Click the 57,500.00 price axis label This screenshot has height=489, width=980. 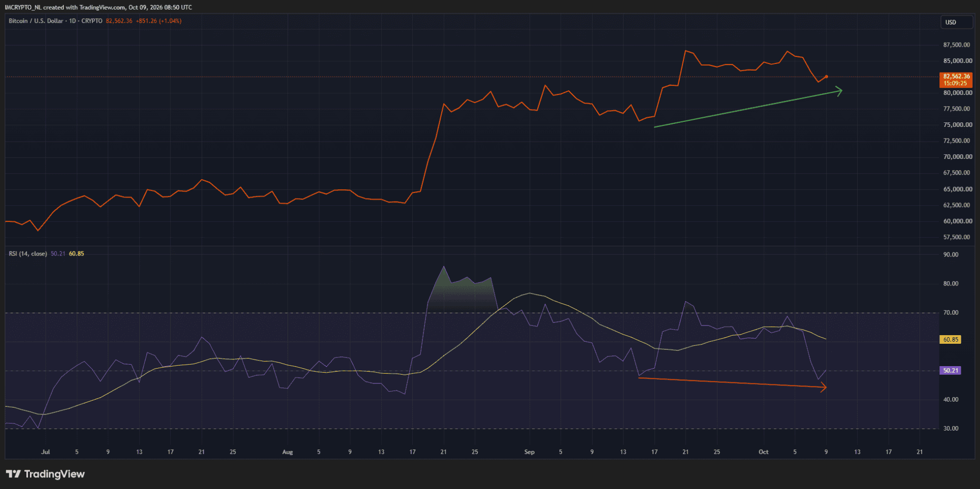957,237
